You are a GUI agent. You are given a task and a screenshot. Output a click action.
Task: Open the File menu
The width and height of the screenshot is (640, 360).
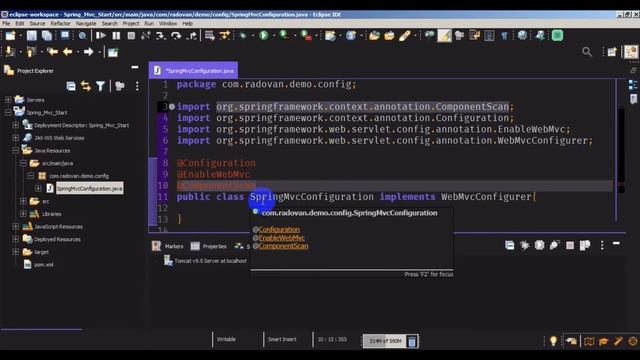coord(6,23)
